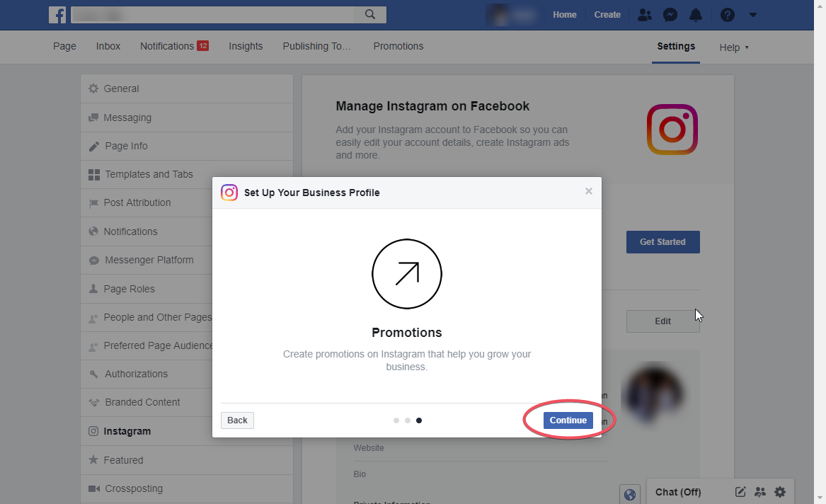This screenshot has height=504, width=826.
Task: Click the Templates and Tabs grid icon
Action: tap(93, 175)
